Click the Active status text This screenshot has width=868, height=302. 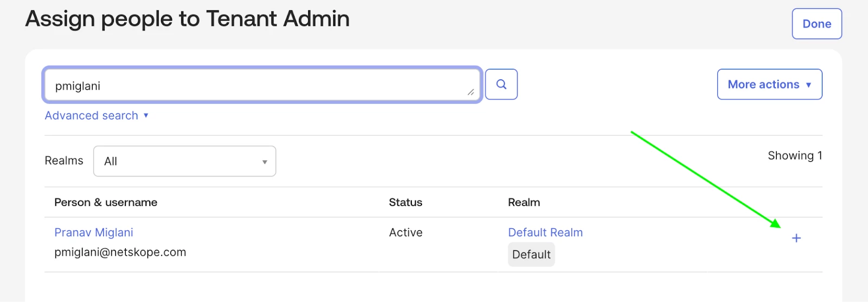pos(405,232)
